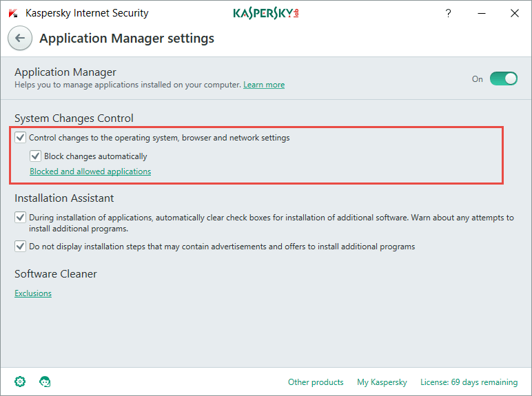Click License: 69 days remaining

[469, 382]
